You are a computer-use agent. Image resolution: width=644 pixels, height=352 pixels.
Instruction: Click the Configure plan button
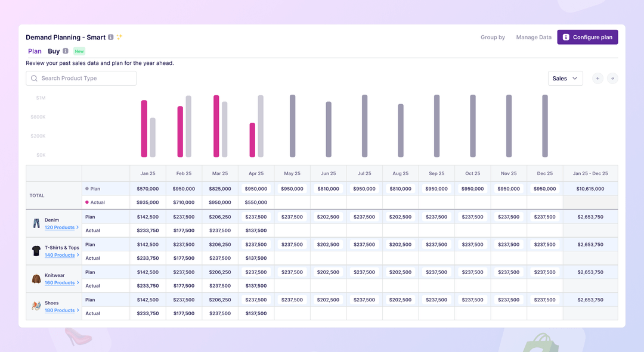click(587, 37)
